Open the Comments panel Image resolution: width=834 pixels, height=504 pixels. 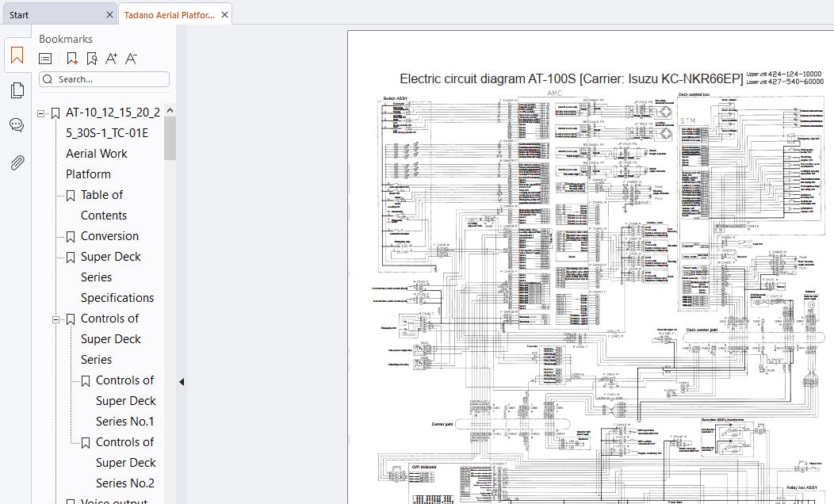(17, 125)
